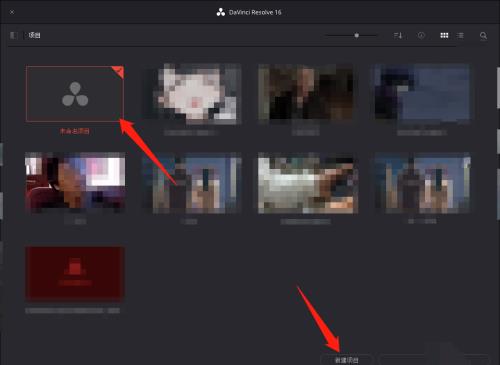Image resolution: width=500 pixels, height=365 pixels.
Task: Select project thumbnail showing person in red
Action: pyautogui.click(x=75, y=183)
